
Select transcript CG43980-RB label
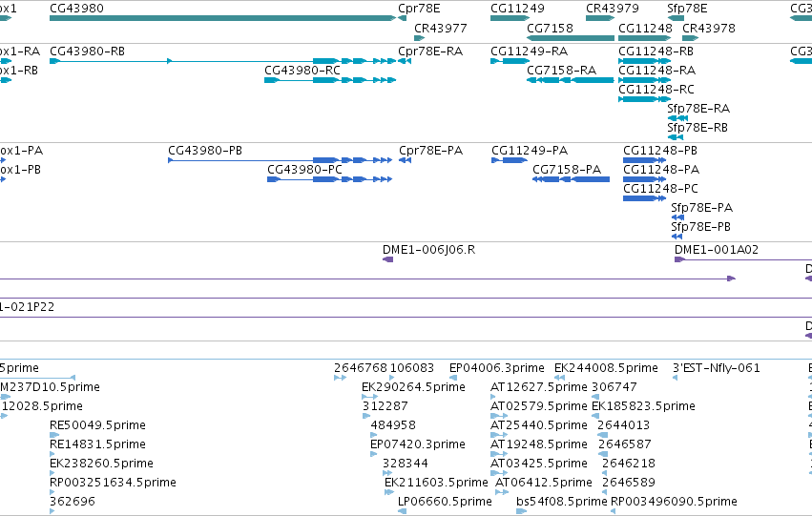87,52
